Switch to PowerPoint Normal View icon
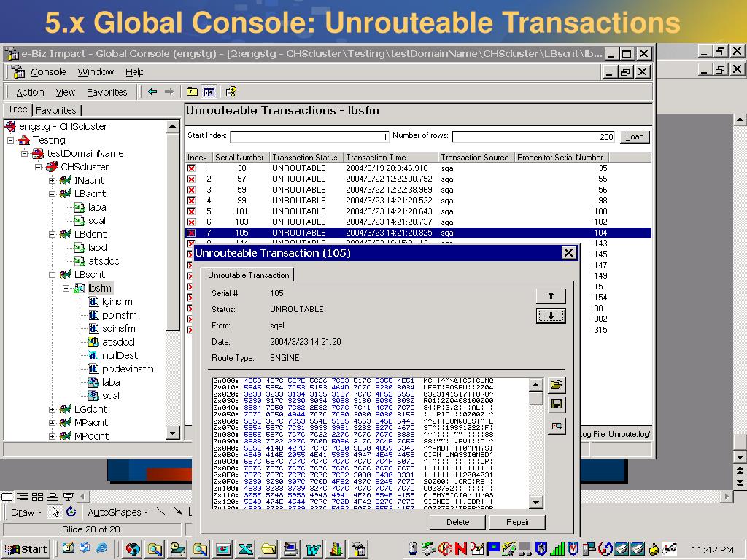 click(7, 497)
